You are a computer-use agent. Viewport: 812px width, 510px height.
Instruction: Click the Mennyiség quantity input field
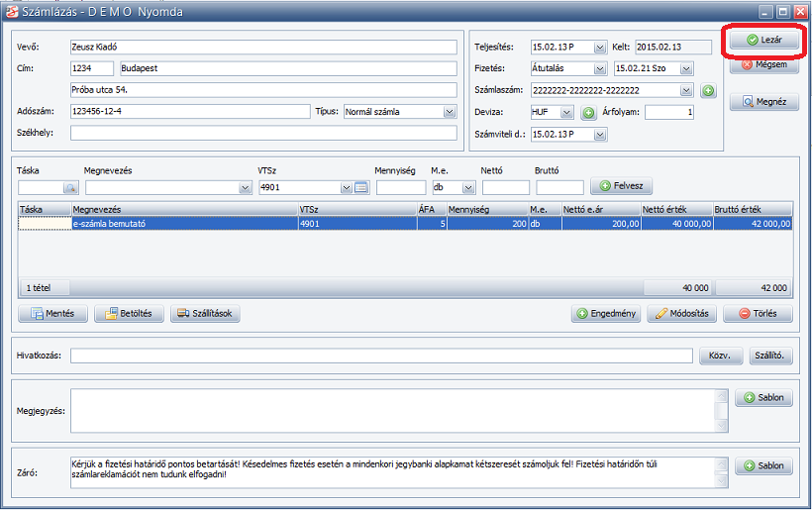tap(401, 187)
